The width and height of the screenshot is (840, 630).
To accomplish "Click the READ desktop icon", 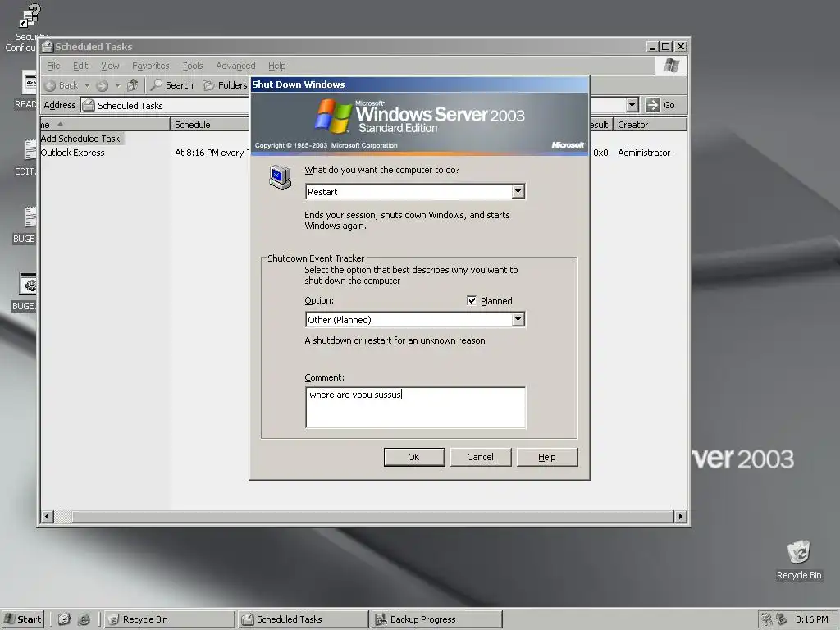I will 30,82.
